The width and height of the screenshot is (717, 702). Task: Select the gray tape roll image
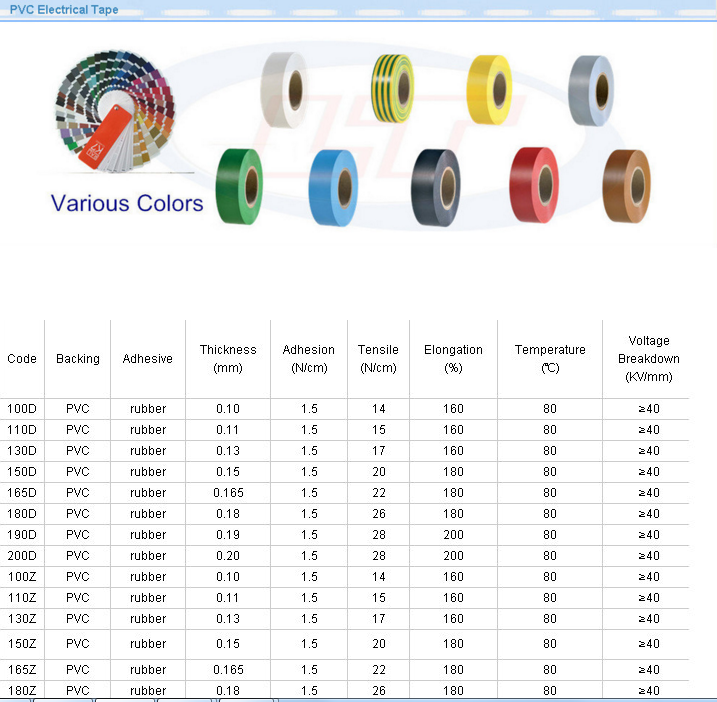pyautogui.click(x=591, y=91)
